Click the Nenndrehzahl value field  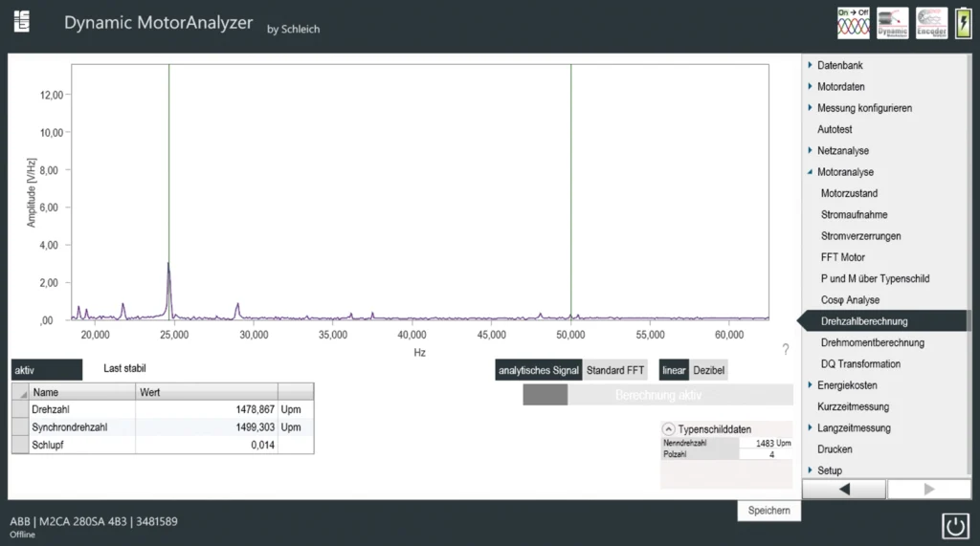click(x=766, y=444)
